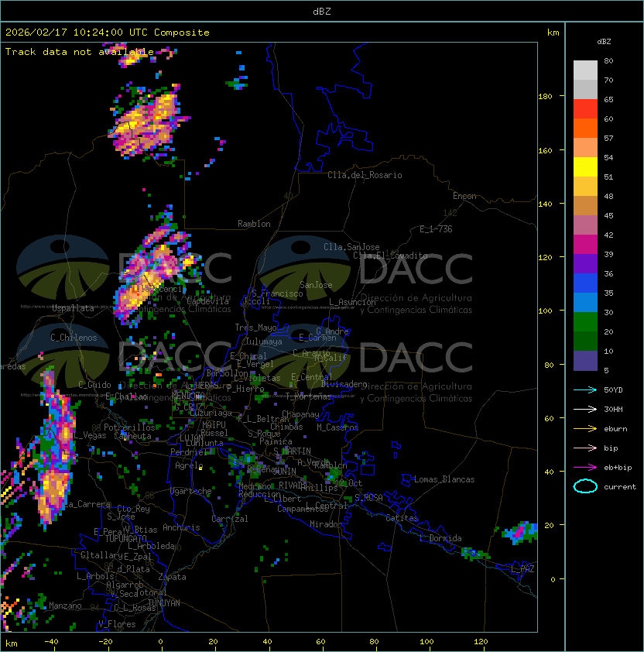The height and width of the screenshot is (652, 644).
Task: Click the 'Tulumaya' place label
Action: coord(264,341)
